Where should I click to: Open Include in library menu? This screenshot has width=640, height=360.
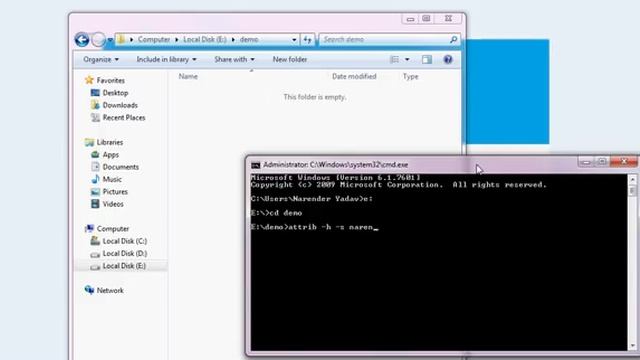point(166,60)
